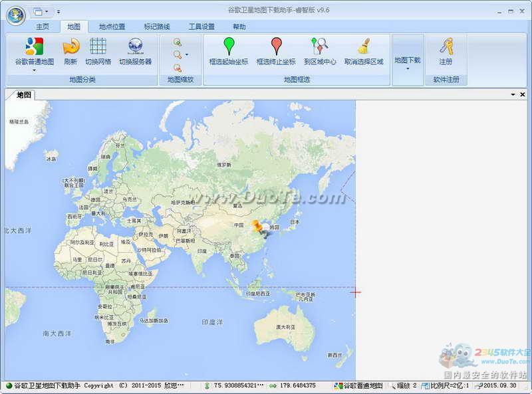The image size is (532, 394).
Task: Click the 澳大利亚 label on the map
Action: pyautogui.click(x=286, y=327)
